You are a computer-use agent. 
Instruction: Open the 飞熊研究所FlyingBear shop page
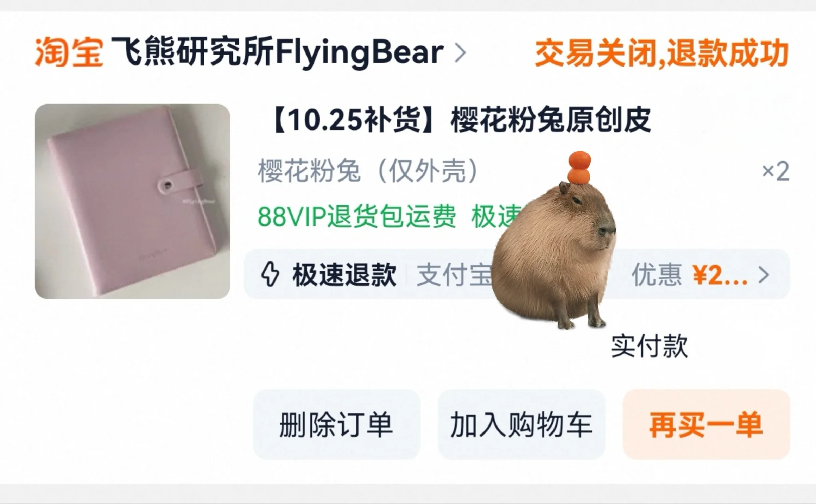[277, 52]
